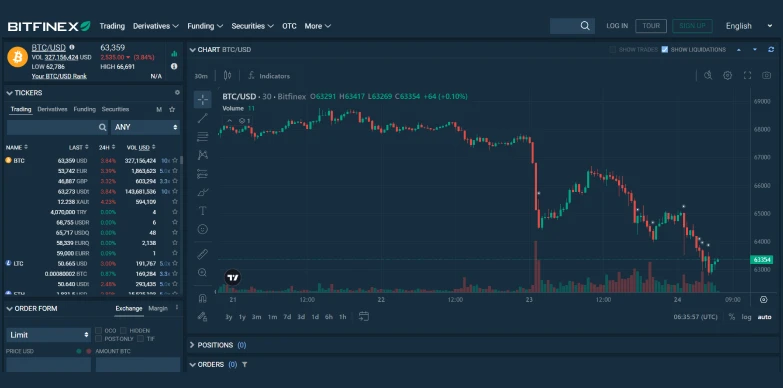Select the Exchange order form tab
The width and height of the screenshot is (783, 388).
coord(129,309)
